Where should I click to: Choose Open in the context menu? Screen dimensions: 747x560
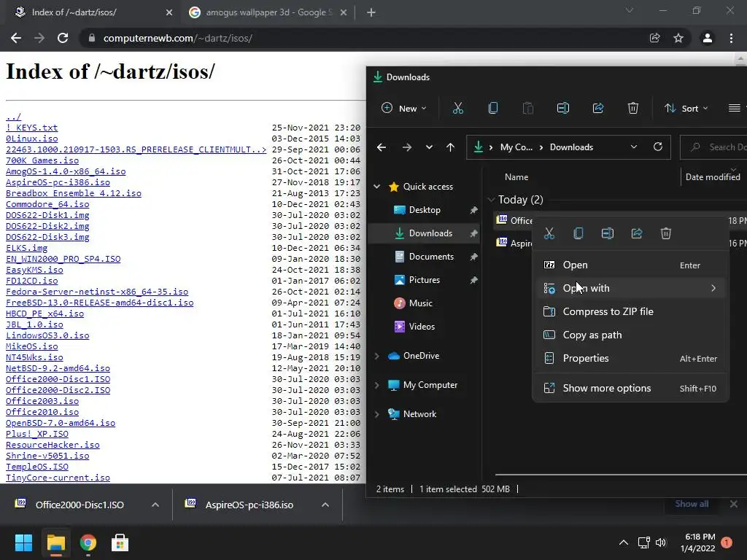coord(631,265)
